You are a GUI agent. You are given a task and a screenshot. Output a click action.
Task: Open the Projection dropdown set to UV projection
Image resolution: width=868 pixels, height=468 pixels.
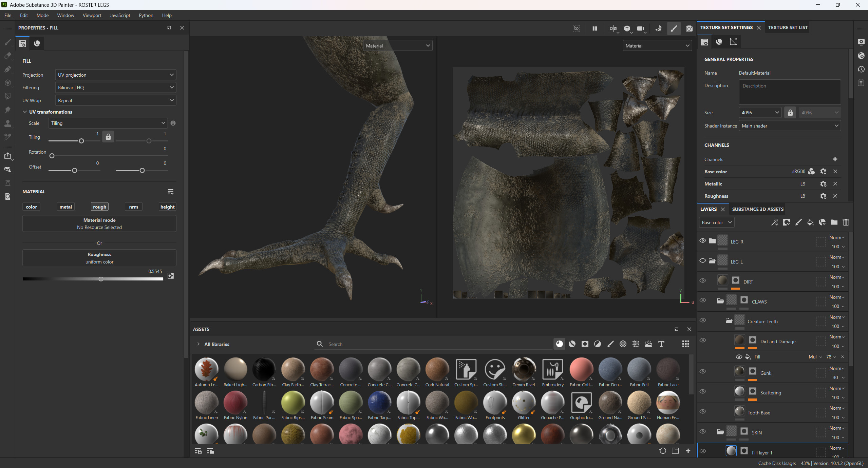coord(115,75)
